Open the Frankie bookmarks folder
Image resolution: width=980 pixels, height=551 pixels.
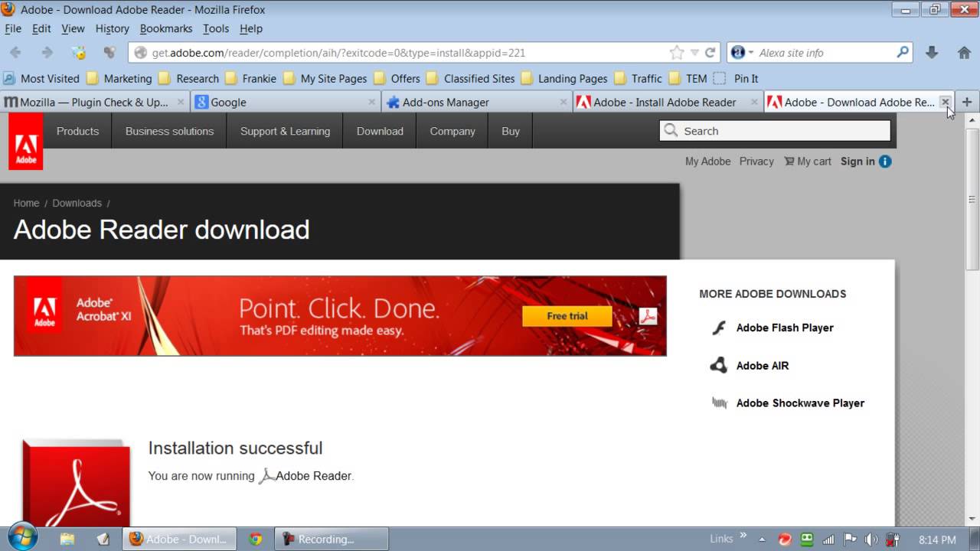tap(251, 78)
